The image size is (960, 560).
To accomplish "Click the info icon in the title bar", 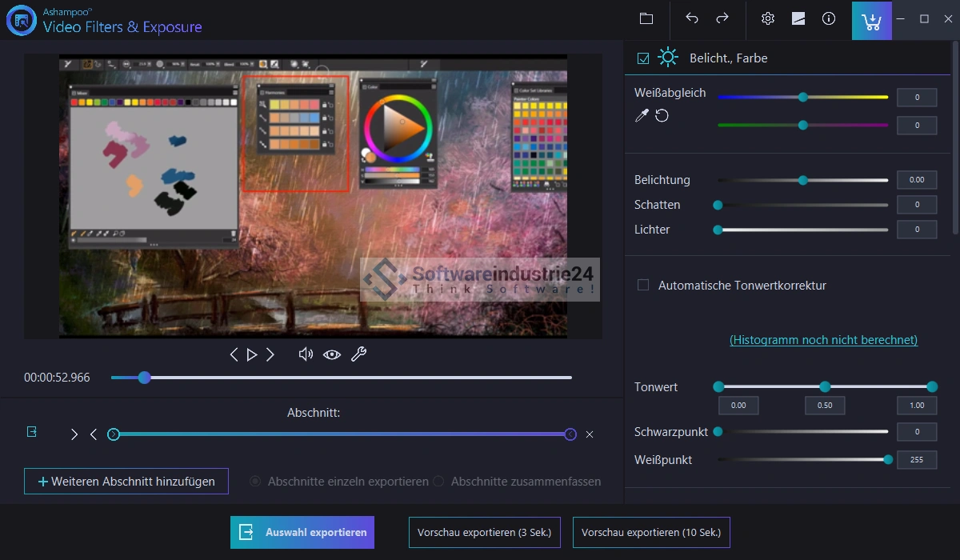I will [829, 18].
